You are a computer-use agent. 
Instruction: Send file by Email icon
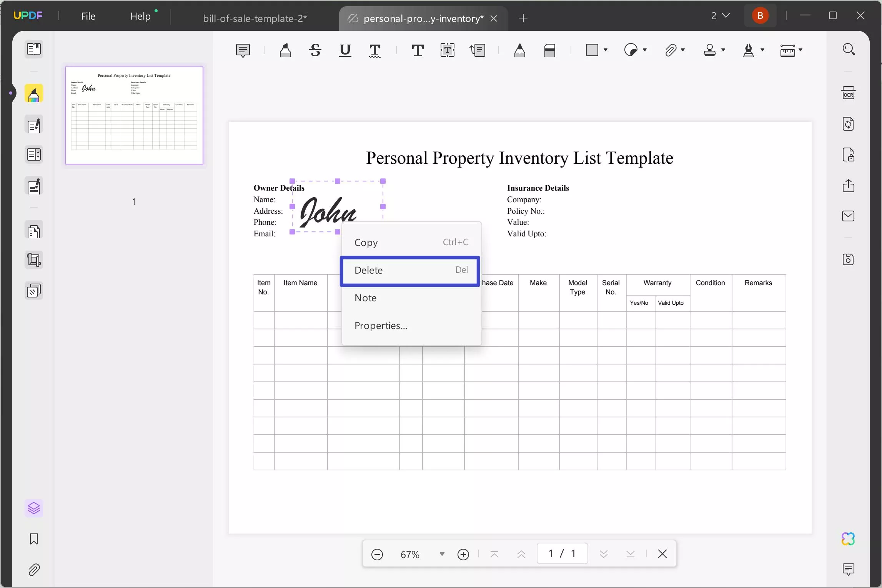tap(849, 216)
